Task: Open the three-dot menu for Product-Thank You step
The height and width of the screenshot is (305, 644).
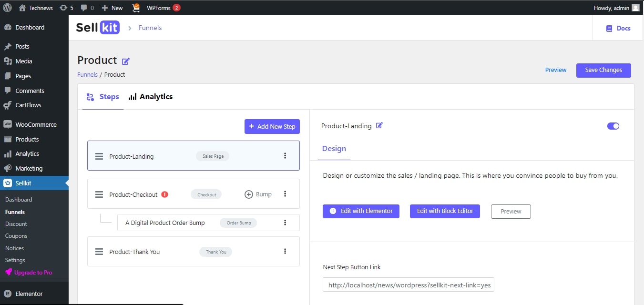Action: [285, 252]
